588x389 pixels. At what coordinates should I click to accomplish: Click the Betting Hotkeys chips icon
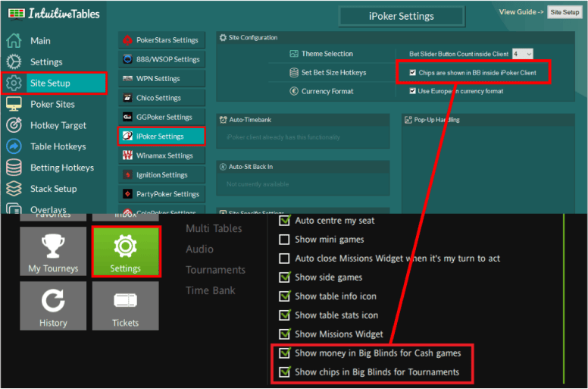14,168
